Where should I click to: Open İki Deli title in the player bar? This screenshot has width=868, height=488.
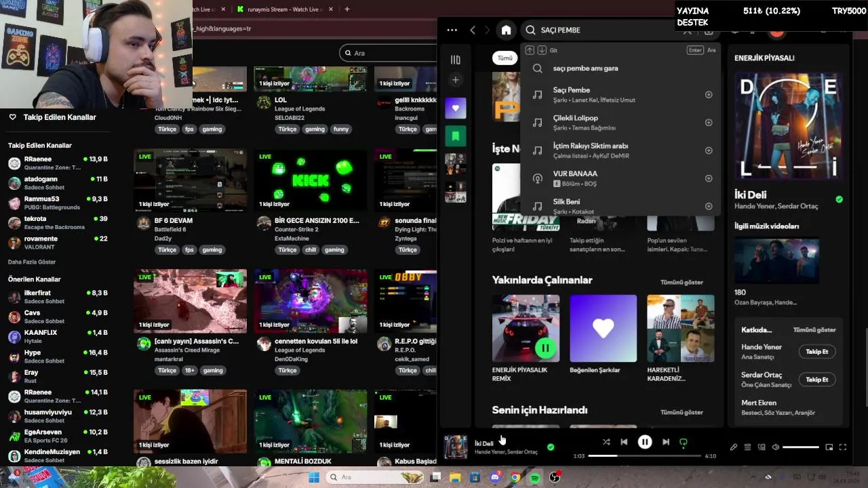(484, 443)
